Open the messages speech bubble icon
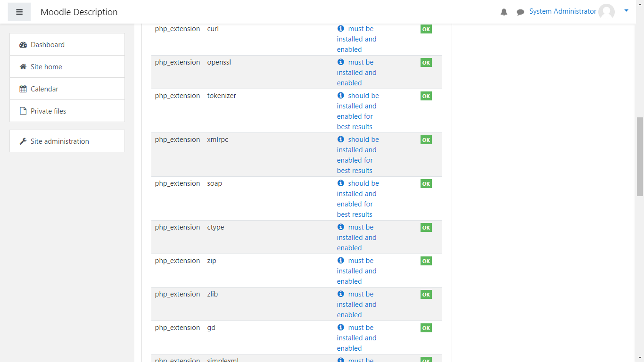Image resolution: width=644 pixels, height=362 pixels. pos(520,12)
